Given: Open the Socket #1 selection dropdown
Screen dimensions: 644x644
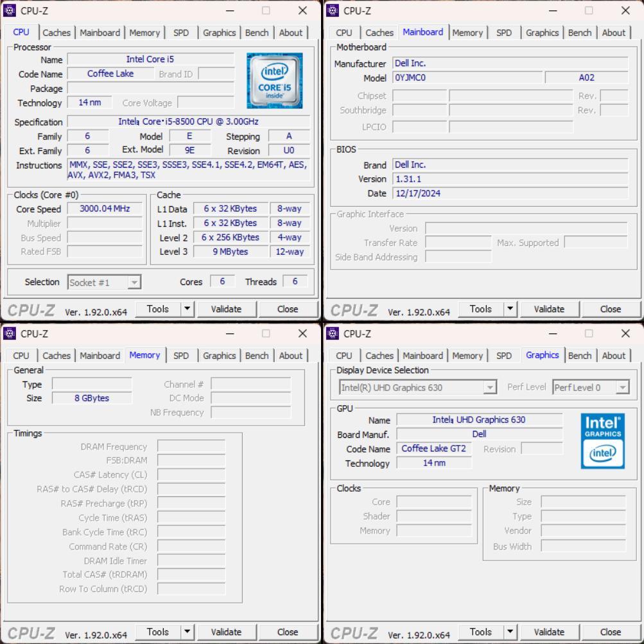Looking at the screenshot, I should [134, 283].
